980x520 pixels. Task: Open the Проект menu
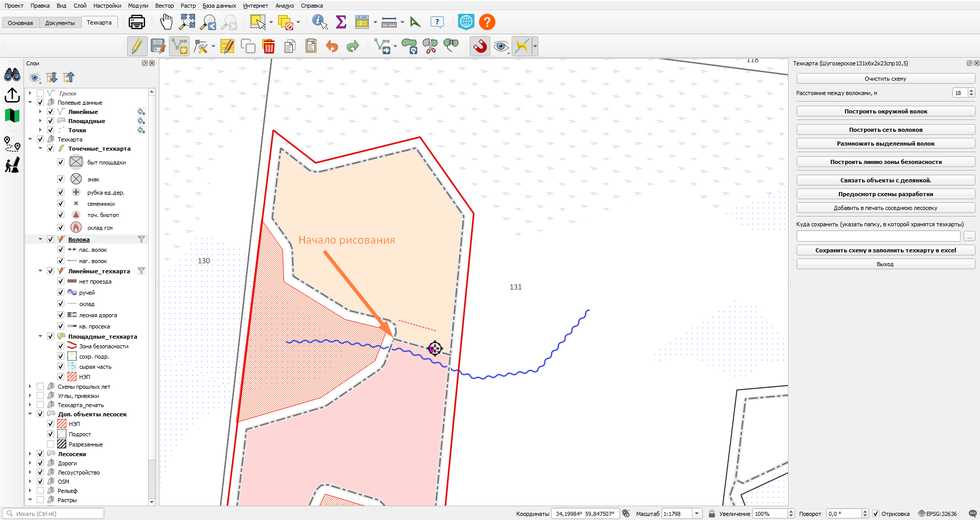(14, 6)
